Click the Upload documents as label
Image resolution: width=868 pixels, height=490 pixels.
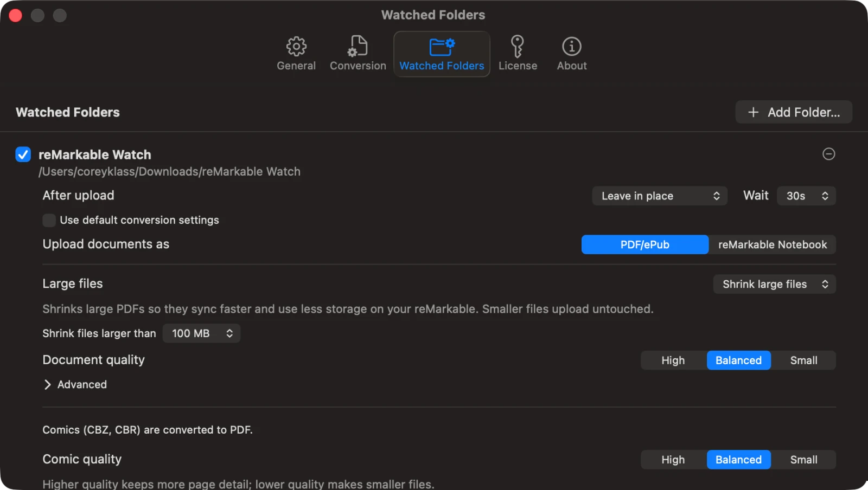point(106,244)
